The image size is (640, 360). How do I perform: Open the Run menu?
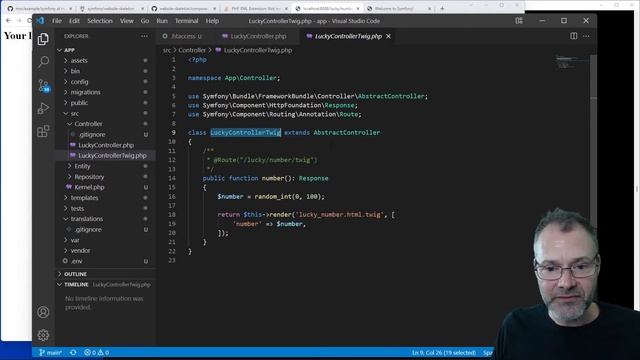click(x=162, y=21)
